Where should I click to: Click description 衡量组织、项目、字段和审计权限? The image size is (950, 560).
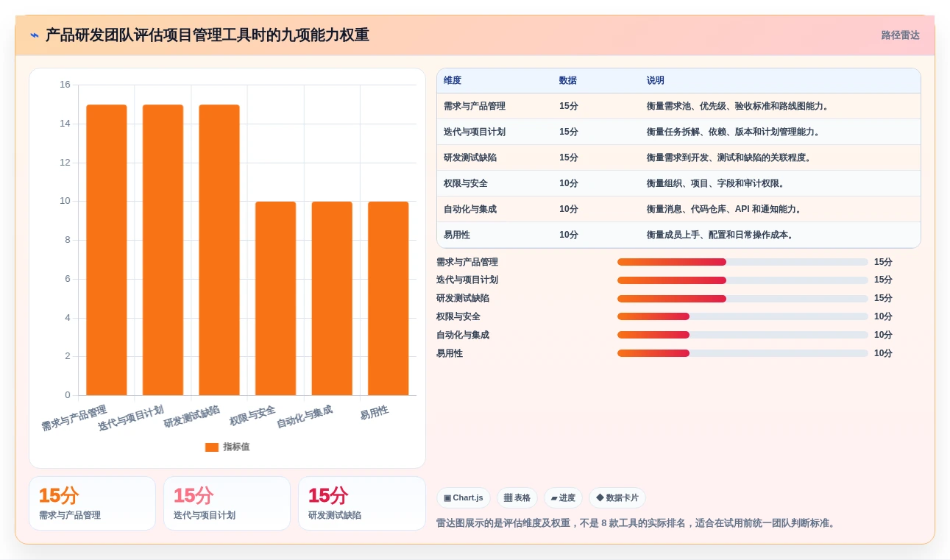(x=716, y=183)
